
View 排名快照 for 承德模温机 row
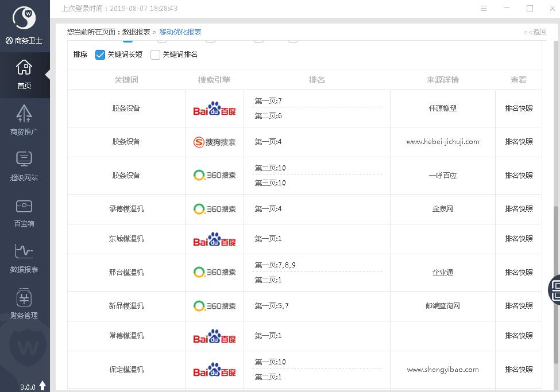(519, 209)
